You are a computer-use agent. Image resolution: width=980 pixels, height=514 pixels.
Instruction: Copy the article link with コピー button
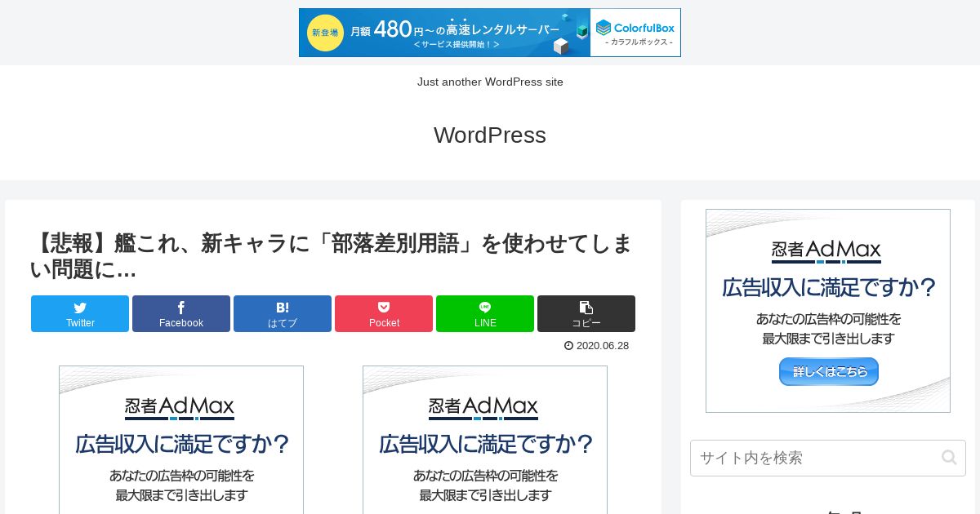[586, 313]
